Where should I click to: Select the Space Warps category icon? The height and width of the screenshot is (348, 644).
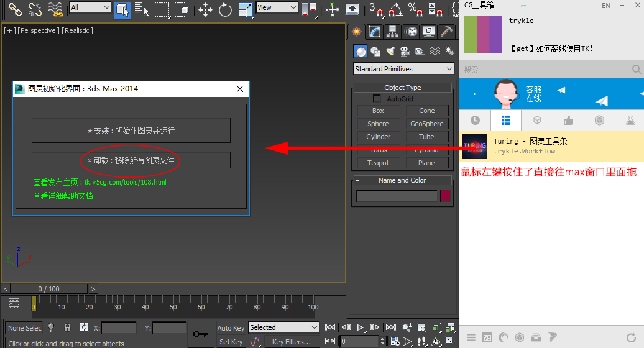[435, 52]
